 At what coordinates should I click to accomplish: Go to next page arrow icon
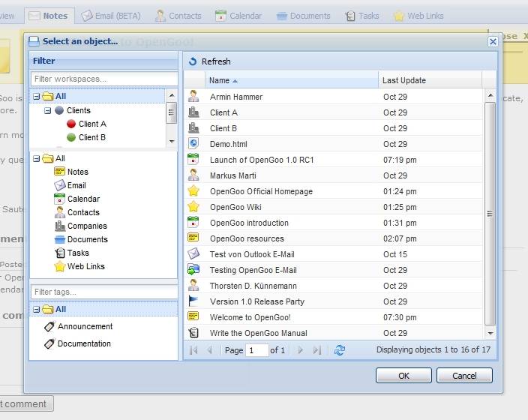pos(300,350)
